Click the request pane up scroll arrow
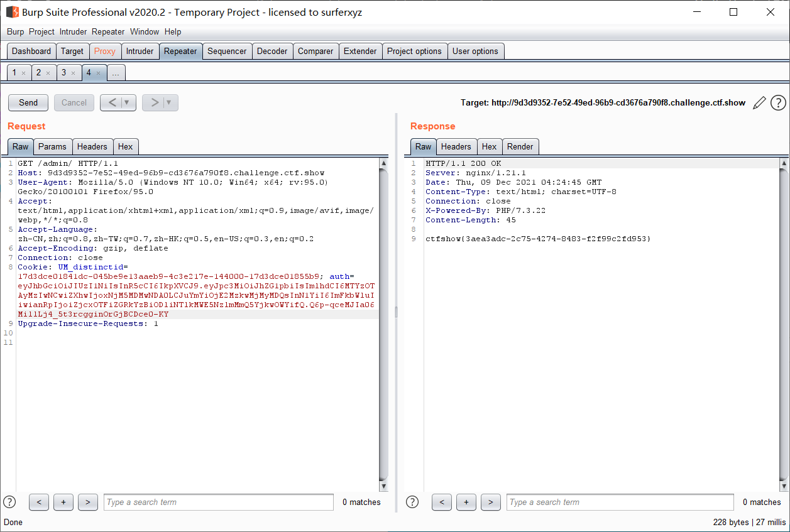 tap(384, 163)
